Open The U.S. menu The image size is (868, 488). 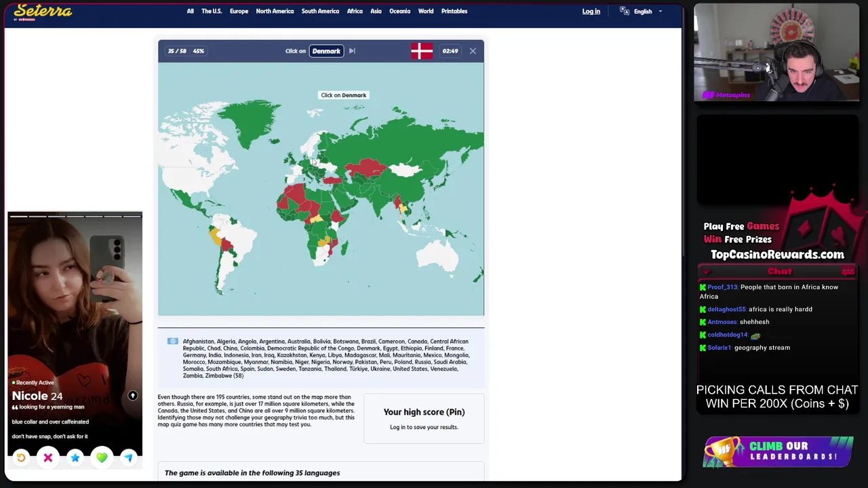tap(212, 12)
